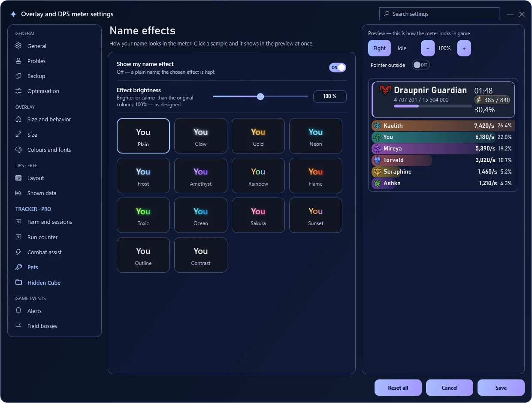
Task: Click the magnifier icon in search box
Action: click(x=387, y=14)
